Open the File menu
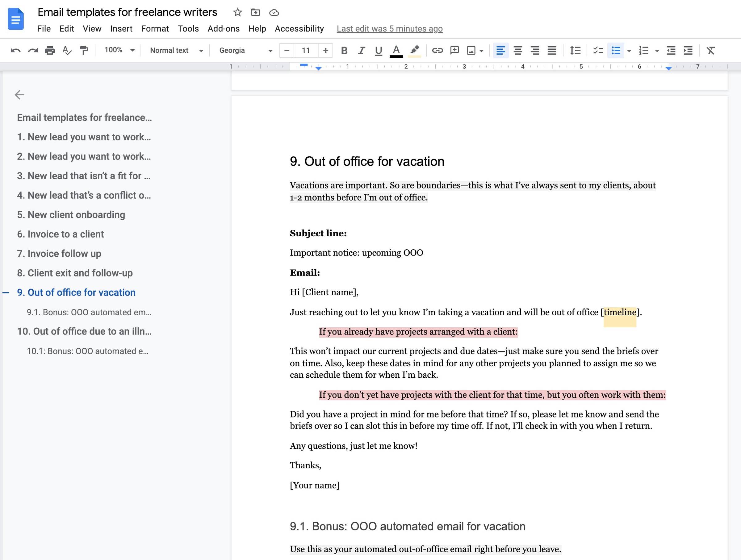 pyautogui.click(x=44, y=29)
